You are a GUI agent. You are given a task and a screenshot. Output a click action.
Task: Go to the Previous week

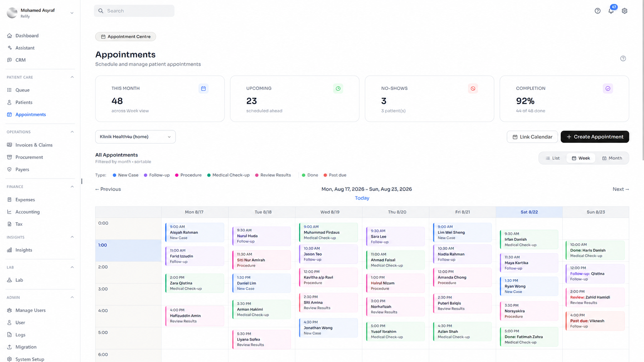(108, 189)
